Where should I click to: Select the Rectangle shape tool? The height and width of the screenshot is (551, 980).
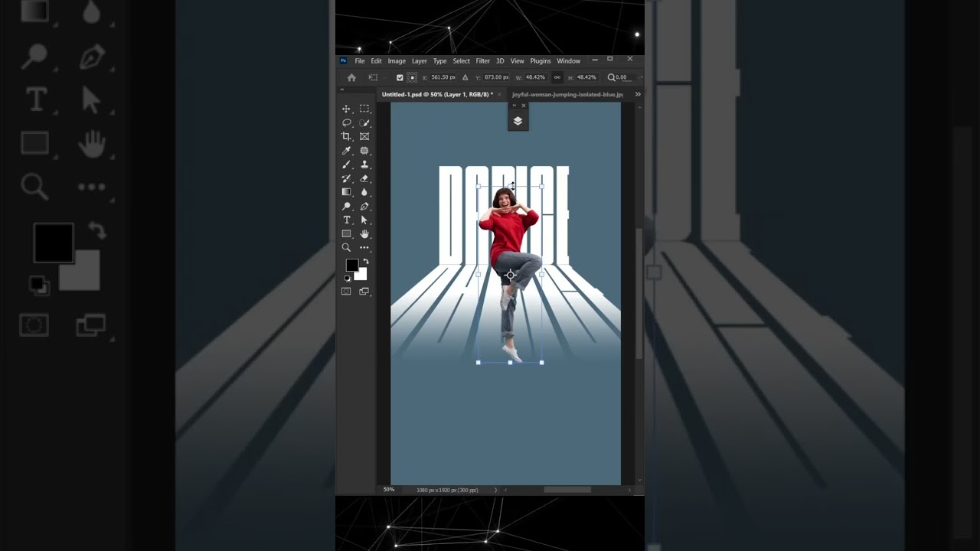(x=346, y=233)
